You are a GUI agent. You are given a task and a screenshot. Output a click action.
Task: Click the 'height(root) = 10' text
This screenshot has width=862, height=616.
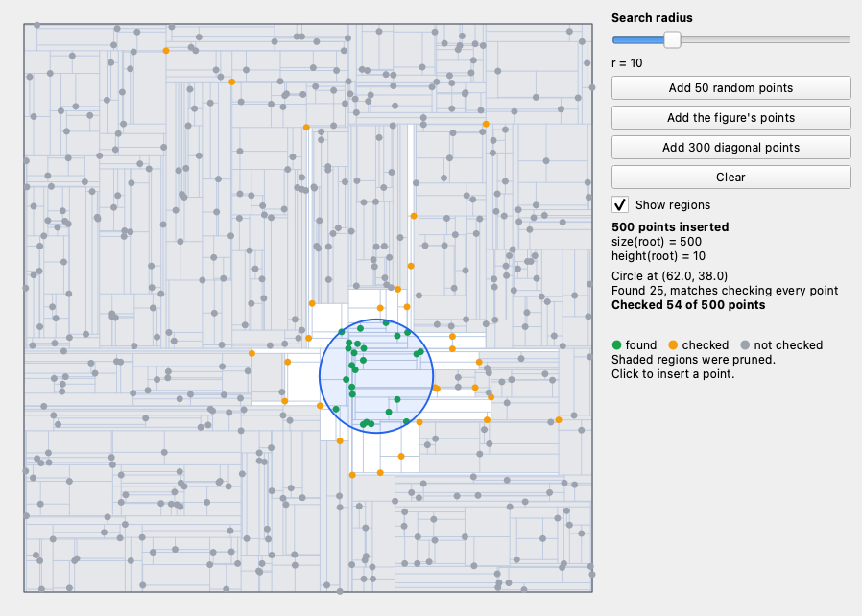pos(658,256)
